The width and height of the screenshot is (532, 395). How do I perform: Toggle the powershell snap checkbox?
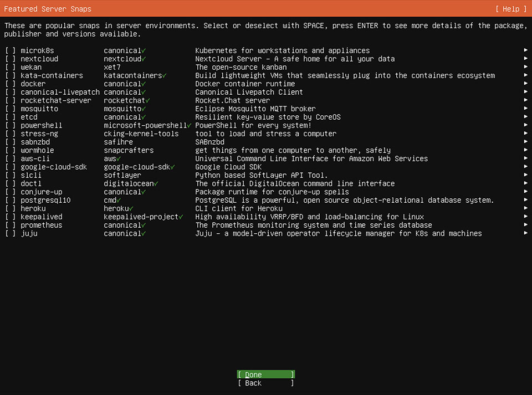pyautogui.click(x=10, y=125)
